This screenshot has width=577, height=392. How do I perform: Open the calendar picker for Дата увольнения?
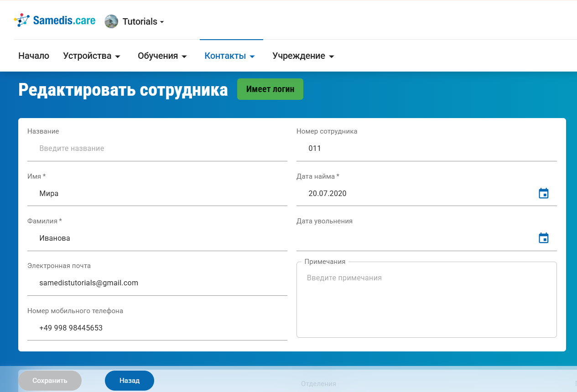543,237
